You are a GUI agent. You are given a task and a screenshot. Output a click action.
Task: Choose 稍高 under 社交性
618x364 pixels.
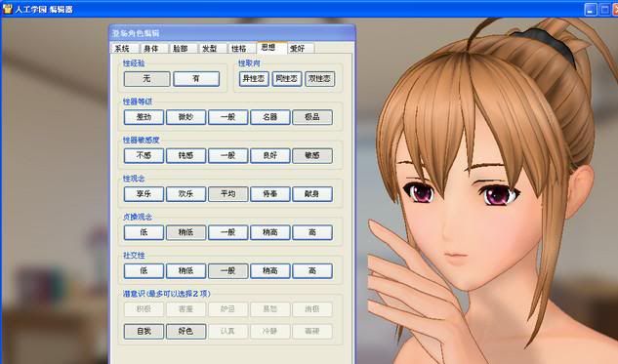click(270, 270)
